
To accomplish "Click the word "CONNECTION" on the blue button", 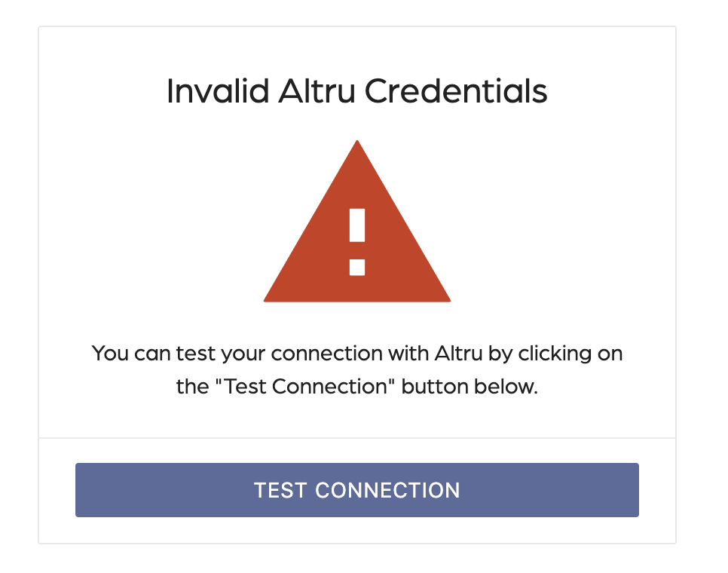I will [387, 490].
